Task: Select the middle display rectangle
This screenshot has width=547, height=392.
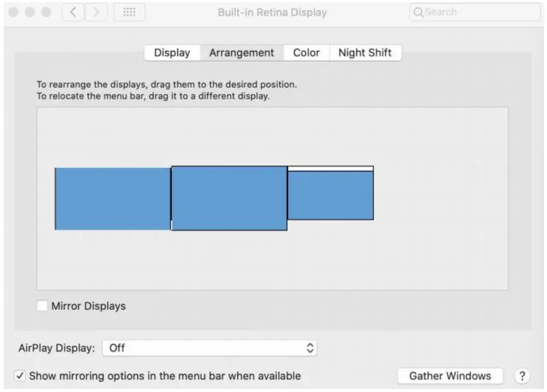Action: 229,199
